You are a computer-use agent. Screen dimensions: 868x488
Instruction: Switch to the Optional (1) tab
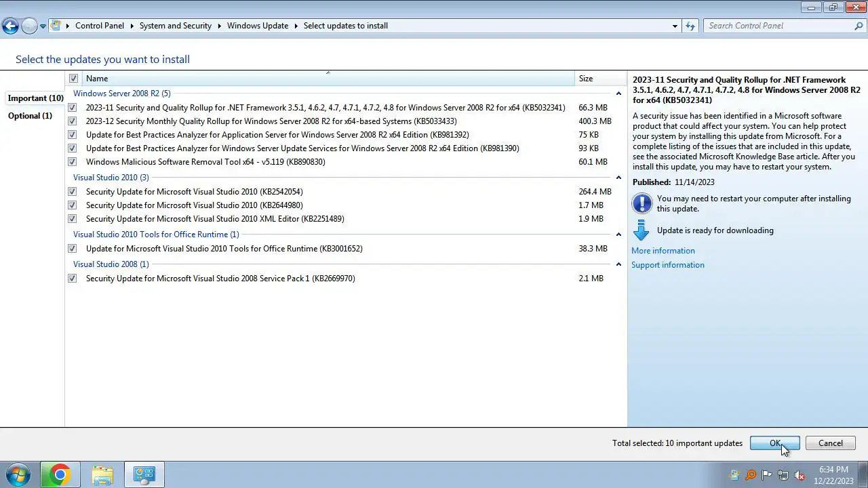(x=30, y=116)
